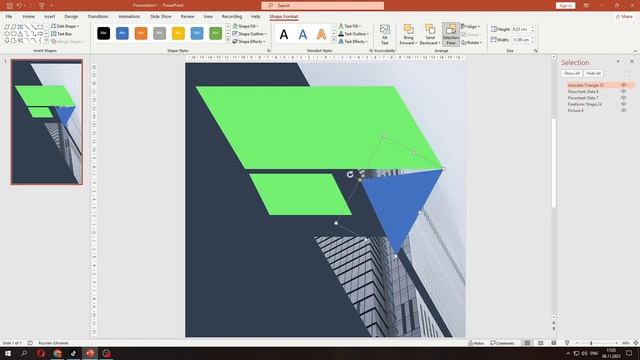The width and height of the screenshot is (640, 360).
Task: Click the Undo icon
Action: [19, 5]
